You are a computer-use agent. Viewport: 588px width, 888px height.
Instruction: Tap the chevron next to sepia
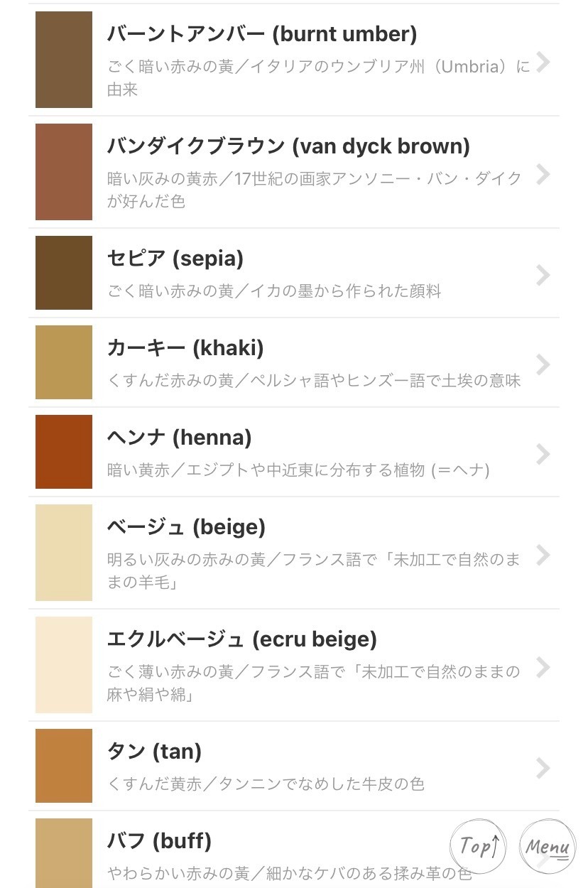pos(543,276)
